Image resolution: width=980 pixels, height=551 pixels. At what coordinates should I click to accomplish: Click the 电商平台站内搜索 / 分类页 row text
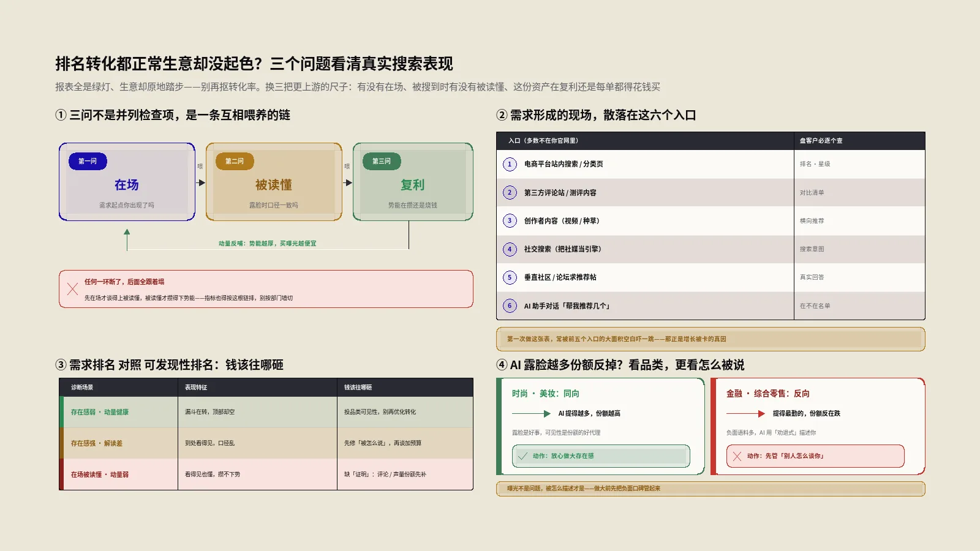pos(563,164)
